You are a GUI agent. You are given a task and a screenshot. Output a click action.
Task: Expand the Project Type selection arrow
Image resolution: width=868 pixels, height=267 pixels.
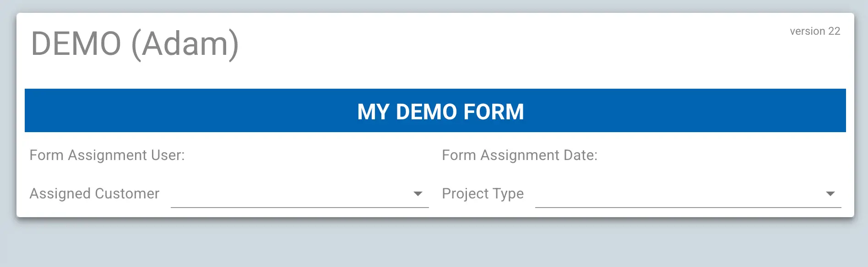831,194
